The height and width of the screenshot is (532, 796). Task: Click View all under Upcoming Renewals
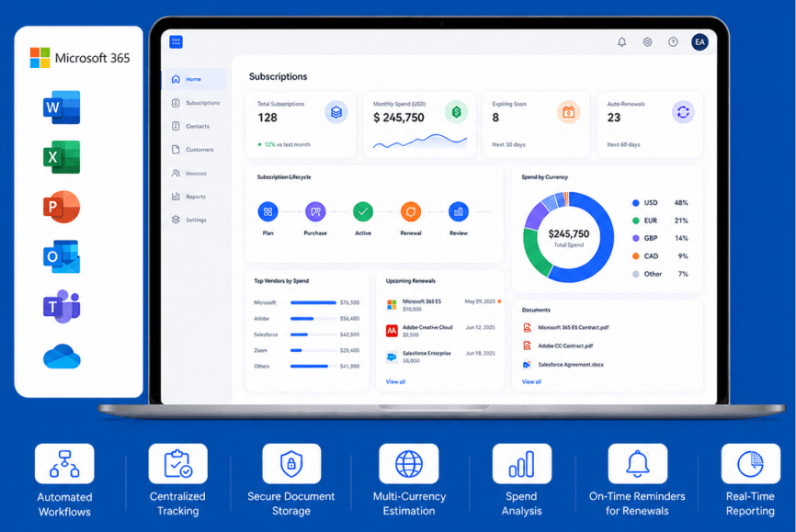[x=395, y=381]
